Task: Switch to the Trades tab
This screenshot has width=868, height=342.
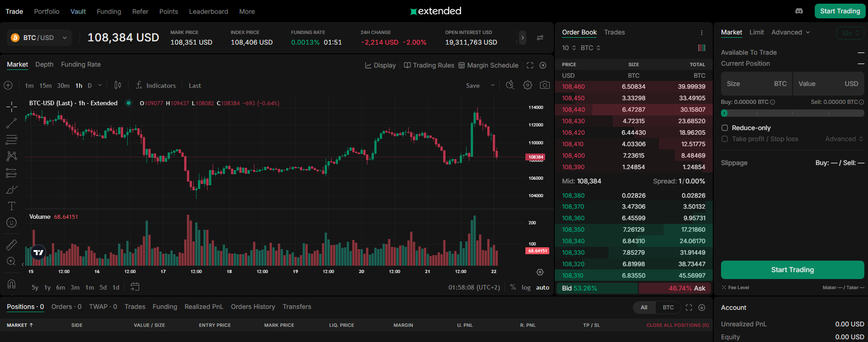Action: 614,32
